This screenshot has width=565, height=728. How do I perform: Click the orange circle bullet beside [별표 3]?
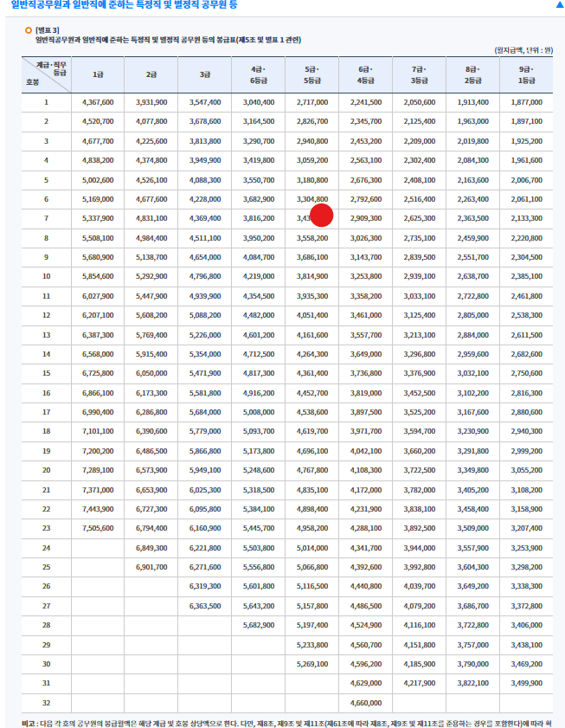click(x=29, y=30)
